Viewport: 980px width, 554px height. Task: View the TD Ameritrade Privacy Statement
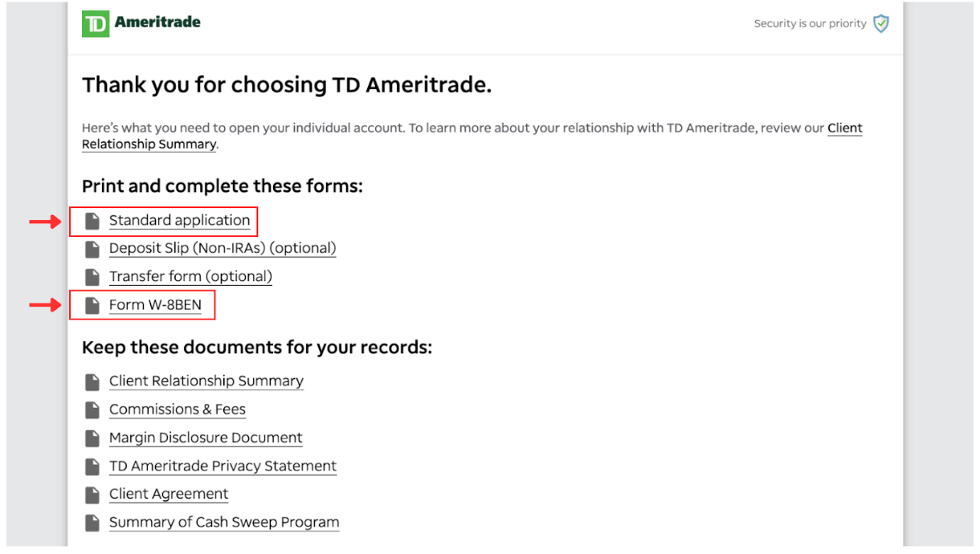pyautogui.click(x=223, y=466)
